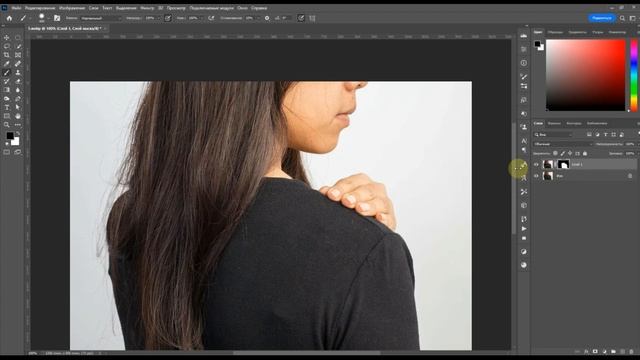Click the vertical canvas scrollbar

(x=513, y=178)
